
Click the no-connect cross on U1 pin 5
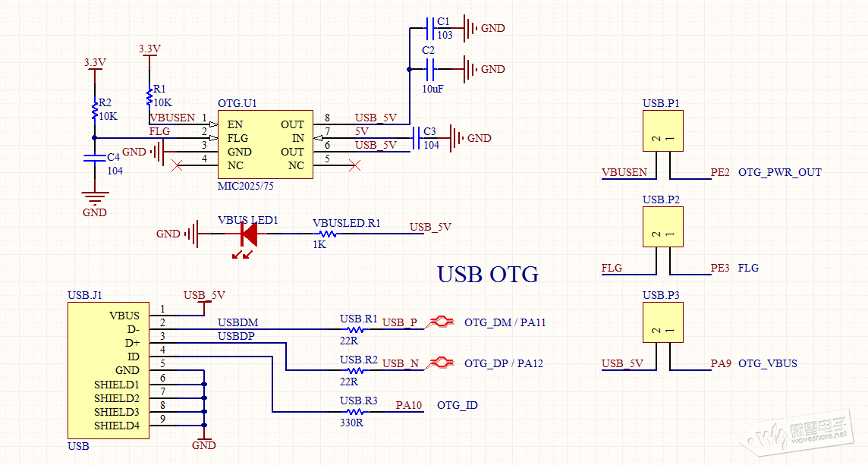355,165
